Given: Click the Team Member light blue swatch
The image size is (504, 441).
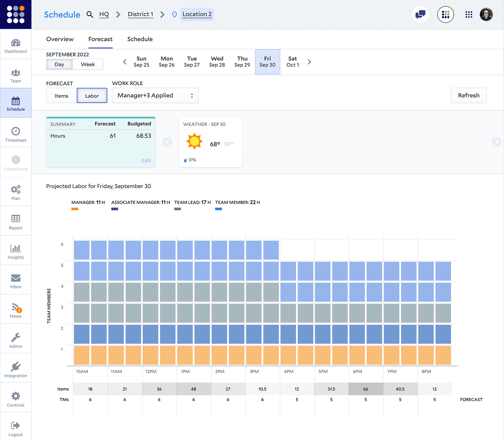Looking at the screenshot, I should pos(218,209).
